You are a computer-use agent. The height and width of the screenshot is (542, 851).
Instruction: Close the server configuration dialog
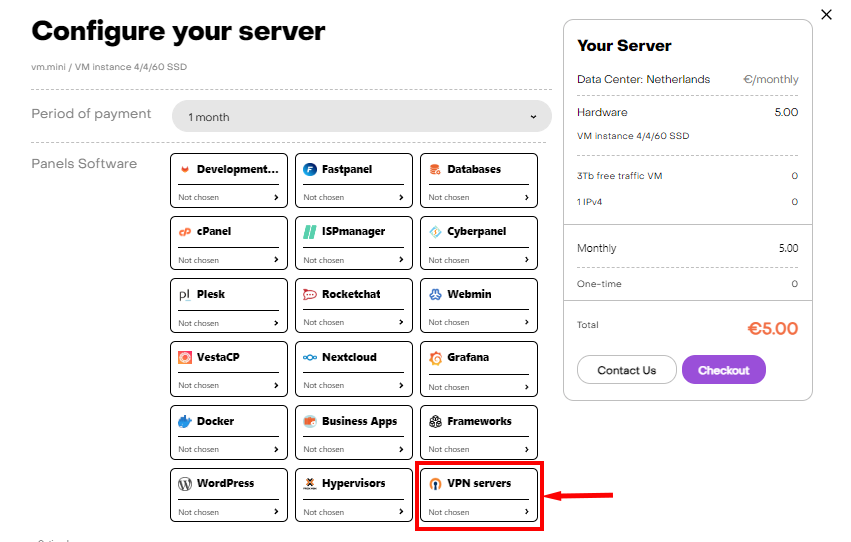tap(826, 14)
